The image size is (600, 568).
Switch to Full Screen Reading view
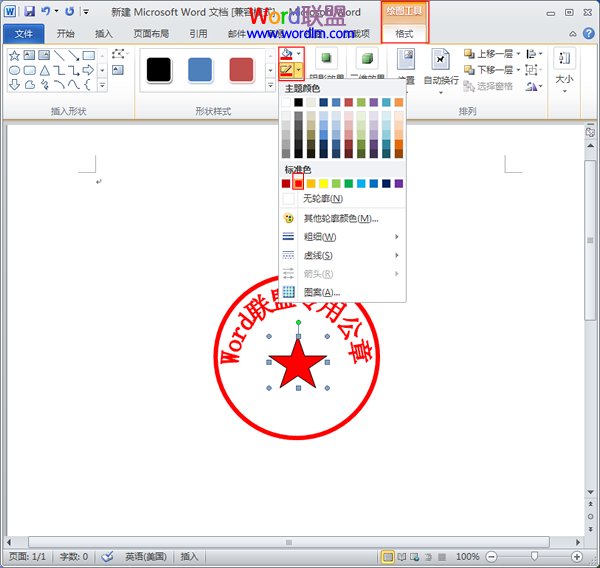pyautogui.click(x=401, y=557)
